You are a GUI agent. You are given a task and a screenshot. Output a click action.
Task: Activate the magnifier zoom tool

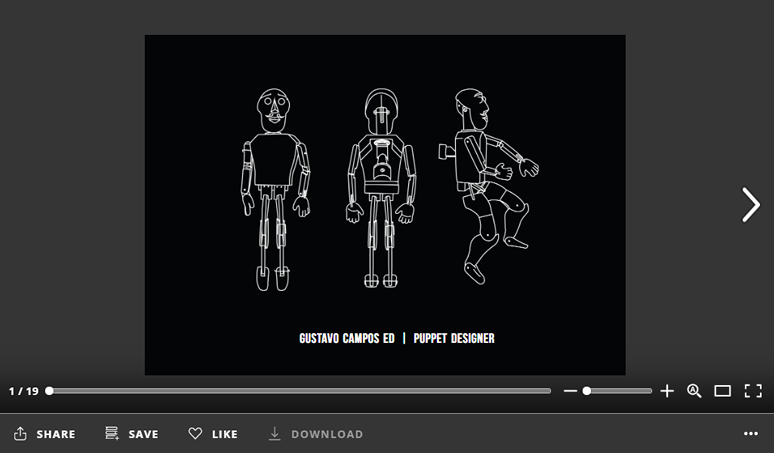click(x=694, y=391)
